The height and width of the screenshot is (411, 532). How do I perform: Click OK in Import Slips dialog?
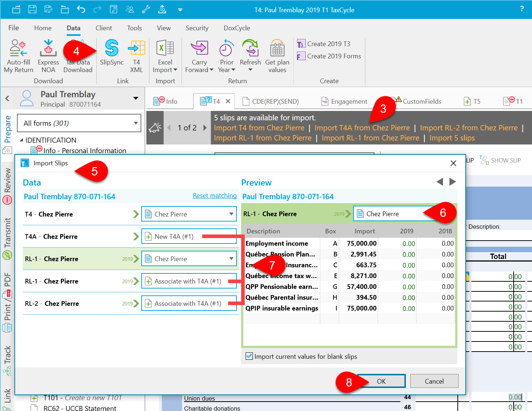tap(381, 381)
